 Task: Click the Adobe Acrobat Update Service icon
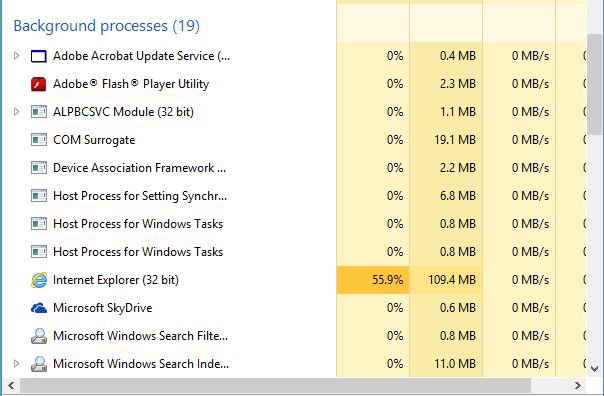(x=39, y=56)
